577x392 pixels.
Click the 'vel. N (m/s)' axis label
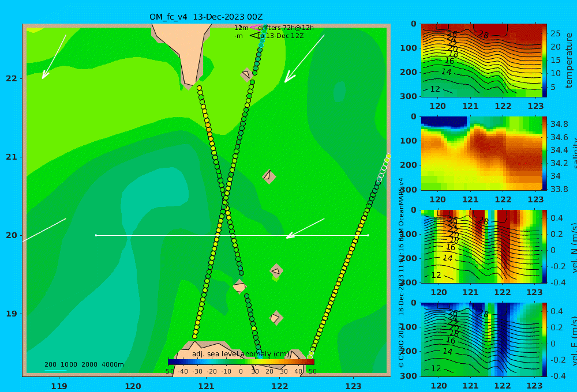(x=574, y=247)
